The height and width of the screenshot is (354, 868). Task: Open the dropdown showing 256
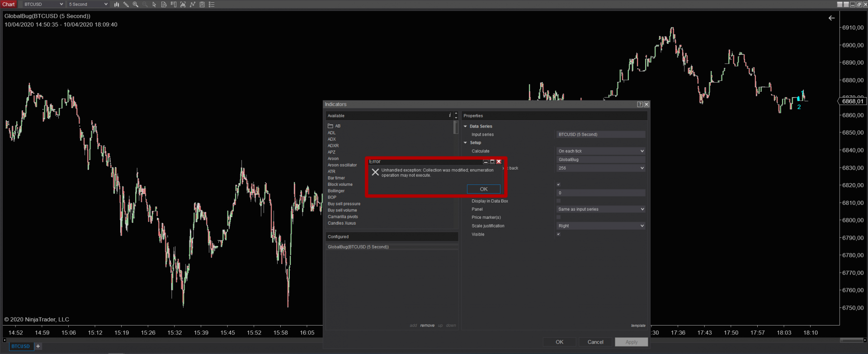pyautogui.click(x=601, y=168)
